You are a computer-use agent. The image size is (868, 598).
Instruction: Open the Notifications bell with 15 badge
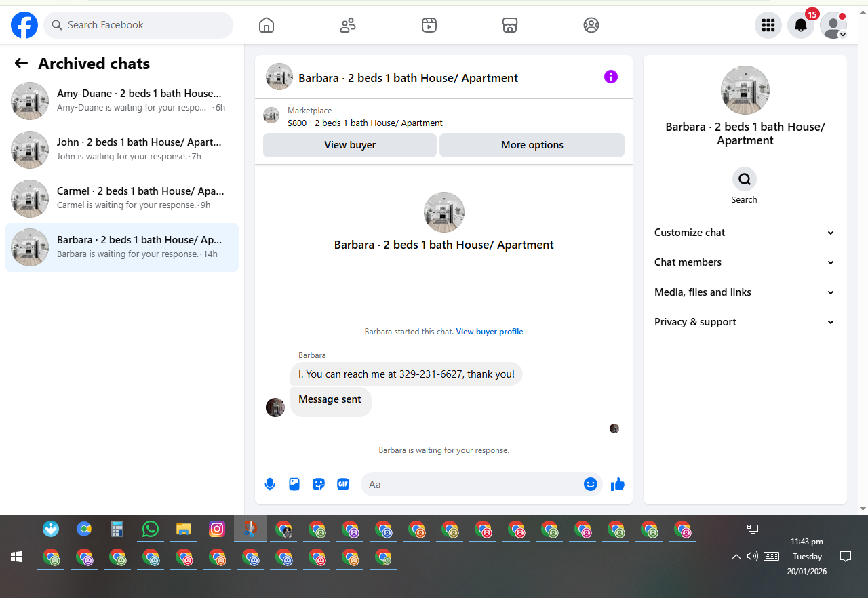point(801,25)
